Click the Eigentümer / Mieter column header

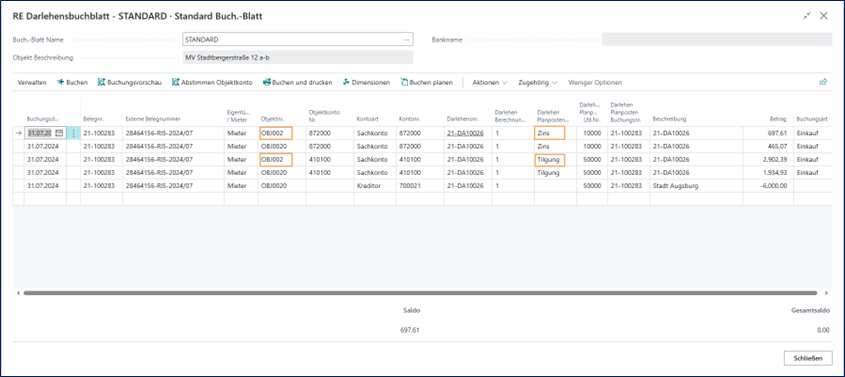[x=239, y=115]
